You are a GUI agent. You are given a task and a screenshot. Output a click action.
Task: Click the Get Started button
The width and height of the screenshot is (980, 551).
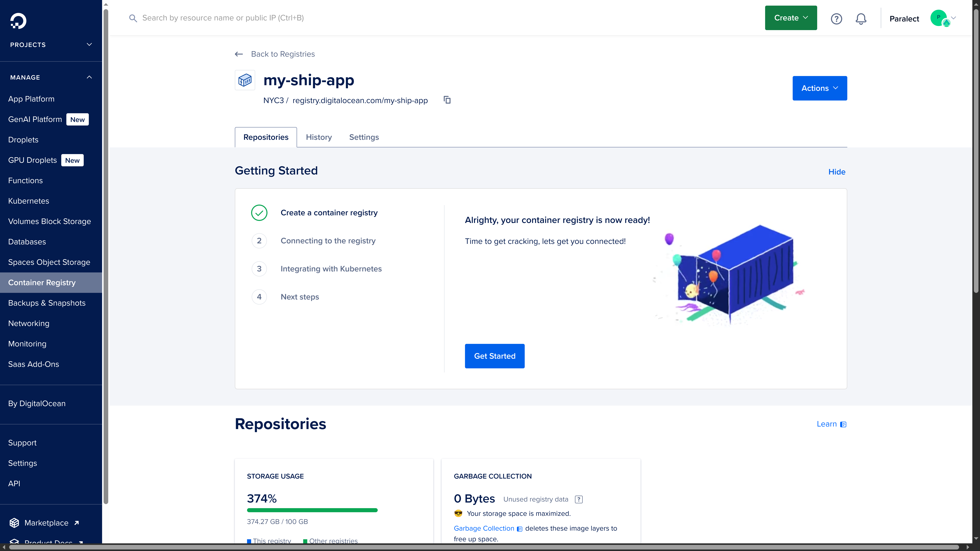coord(495,356)
